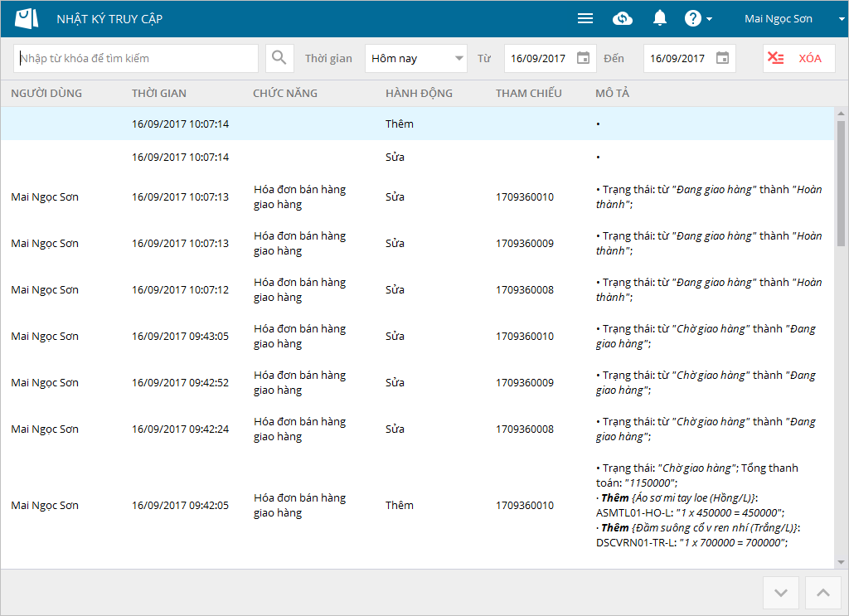Open the hamburger menu icon
This screenshot has width=849, height=616.
[585, 18]
